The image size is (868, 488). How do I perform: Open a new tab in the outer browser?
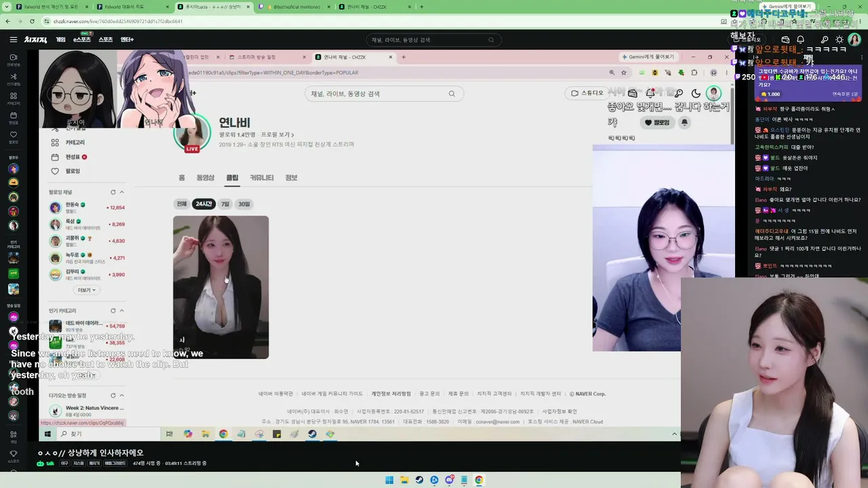[x=422, y=7]
